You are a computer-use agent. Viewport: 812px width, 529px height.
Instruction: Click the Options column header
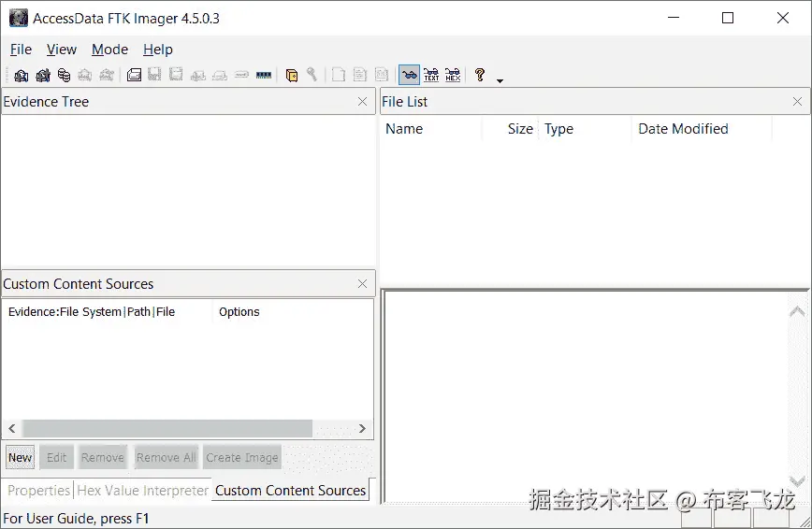point(292,312)
